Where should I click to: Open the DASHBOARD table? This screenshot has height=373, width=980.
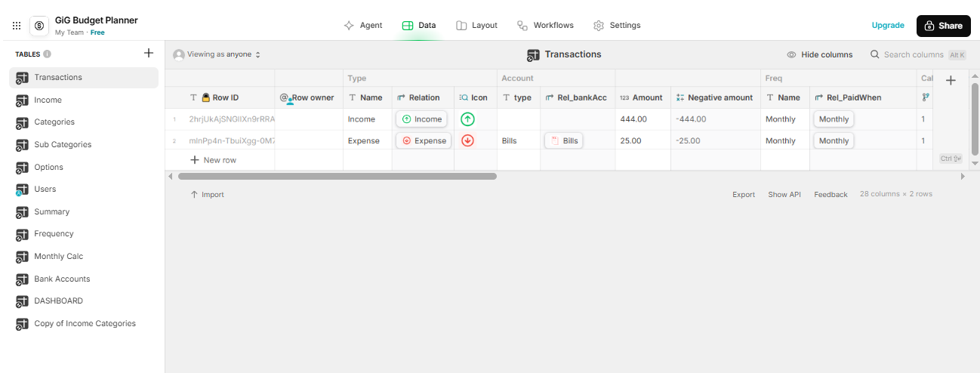pos(84,301)
